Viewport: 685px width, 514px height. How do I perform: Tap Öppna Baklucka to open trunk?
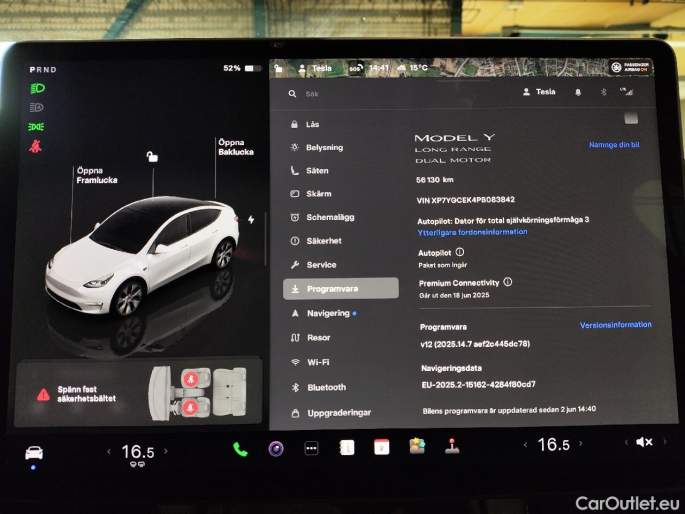[236, 147]
